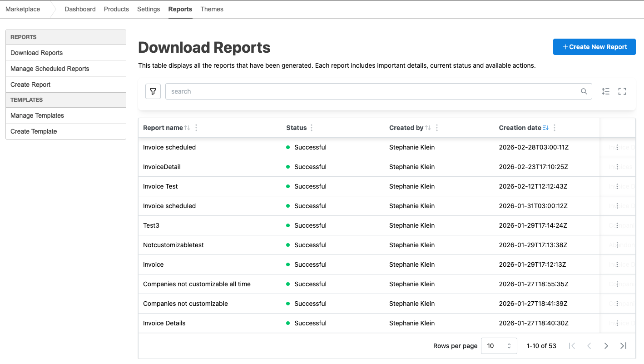This screenshot has height=364, width=644.
Task: Select Create Template in sidebar
Action: pyautogui.click(x=34, y=131)
